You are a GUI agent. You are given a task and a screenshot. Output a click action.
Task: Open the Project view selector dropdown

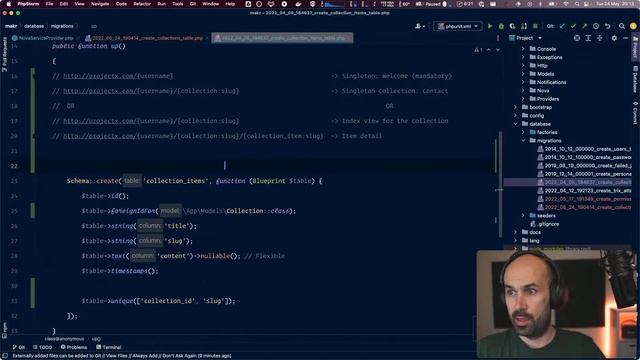coord(526,38)
